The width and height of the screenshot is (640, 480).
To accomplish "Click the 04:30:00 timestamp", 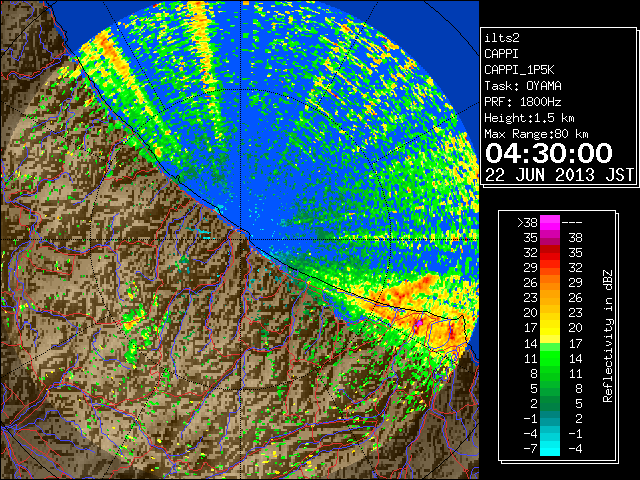I will point(549,153).
